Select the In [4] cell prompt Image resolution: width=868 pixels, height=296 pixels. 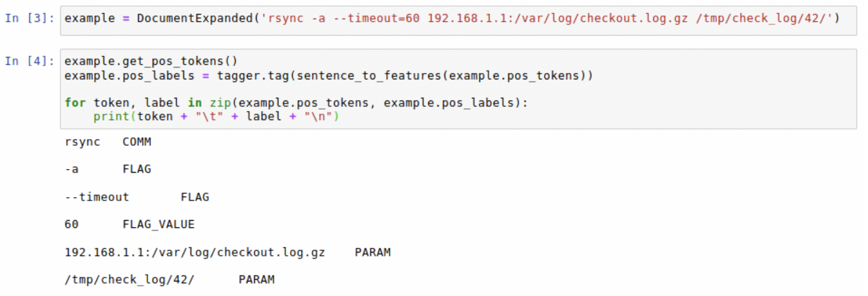click(29, 61)
